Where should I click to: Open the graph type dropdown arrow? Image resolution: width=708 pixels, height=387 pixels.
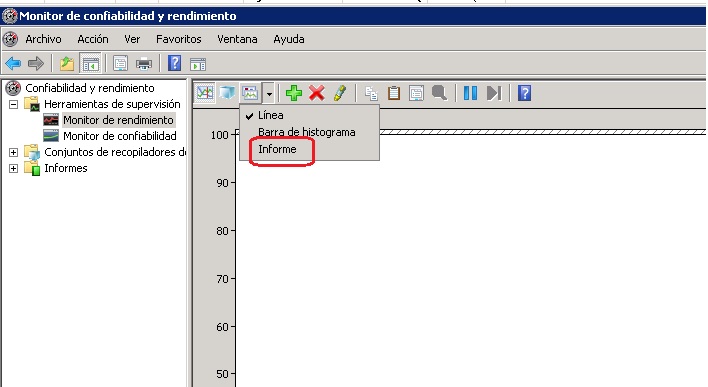click(269, 93)
